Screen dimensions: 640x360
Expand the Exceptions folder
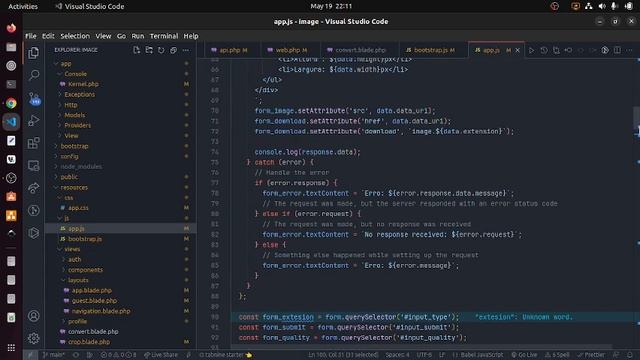(79, 94)
